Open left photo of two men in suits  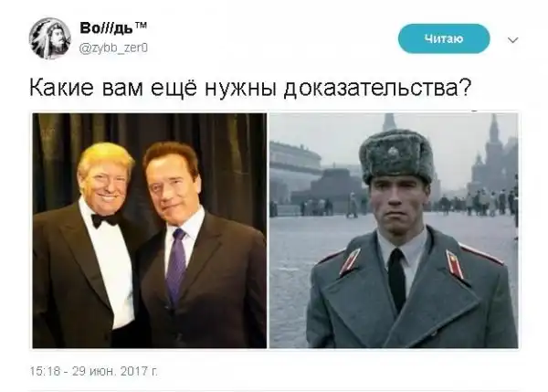point(150,230)
